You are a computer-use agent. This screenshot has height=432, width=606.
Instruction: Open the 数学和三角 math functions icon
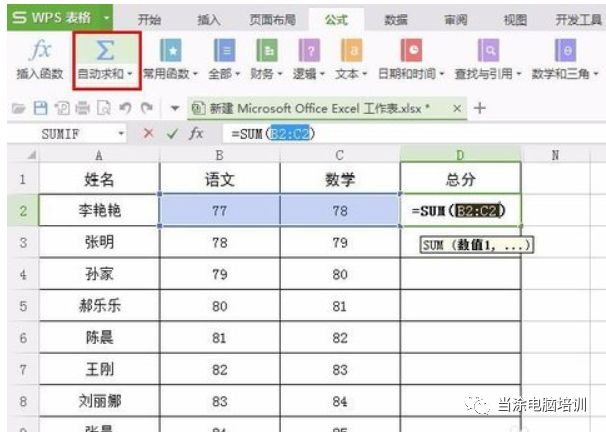pyautogui.click(x=565, y=50)
